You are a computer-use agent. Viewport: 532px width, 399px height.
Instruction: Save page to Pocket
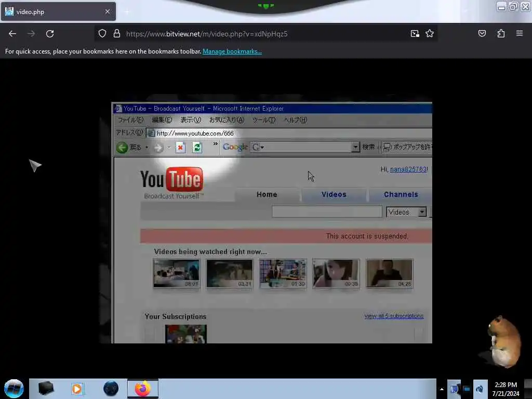482,34
